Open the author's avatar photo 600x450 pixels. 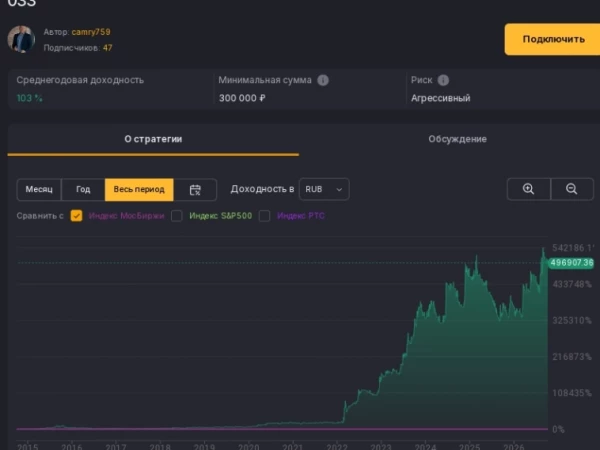click(21, 39)
